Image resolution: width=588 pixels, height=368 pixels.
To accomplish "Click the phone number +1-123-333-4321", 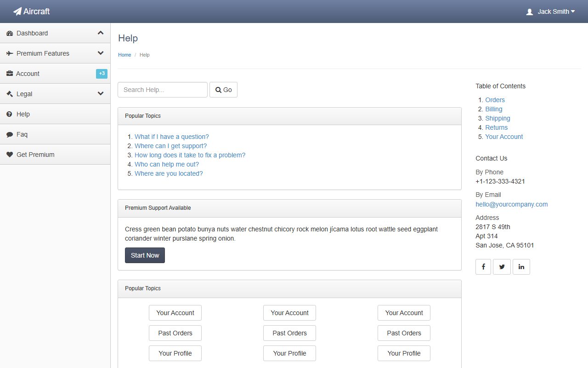I will (500, 181).
